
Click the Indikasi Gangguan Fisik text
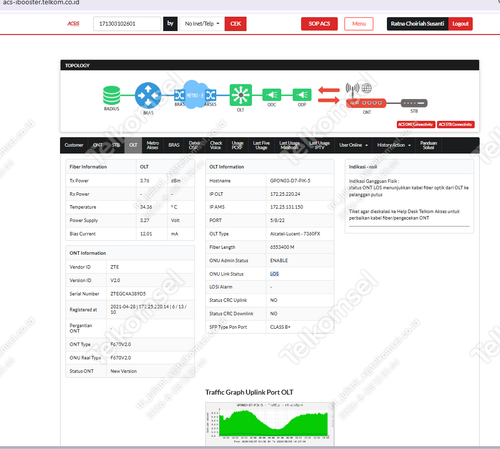point(374,181)
